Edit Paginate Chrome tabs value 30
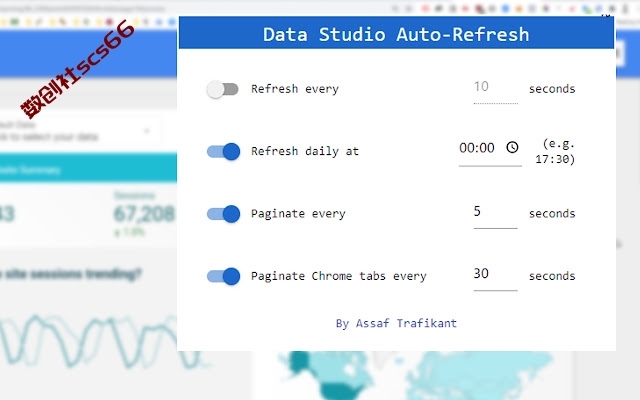The image size is (640, 400). [x=496, y=277]
